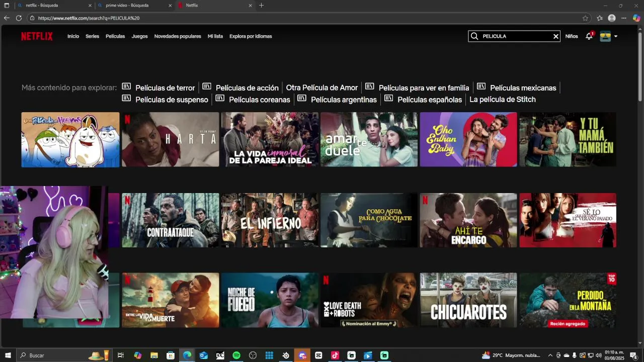Image resolution: width=644 pixels, height=362 pixels.
Task: Open Y tu mamá también card
Action: (568, 139)
